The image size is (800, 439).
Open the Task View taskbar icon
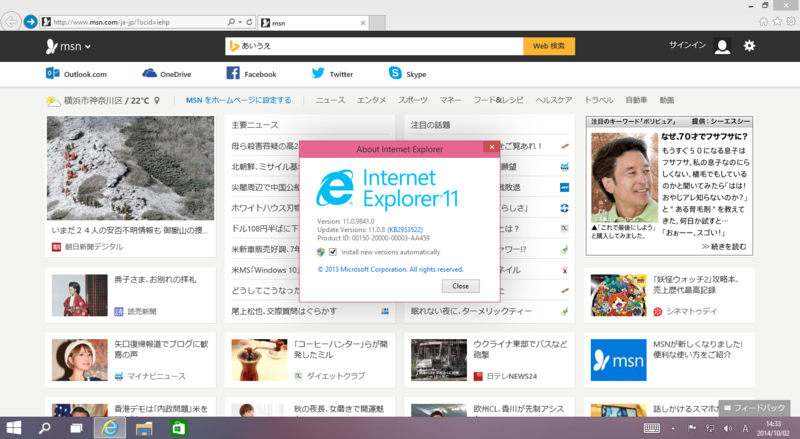click(76, 428)
